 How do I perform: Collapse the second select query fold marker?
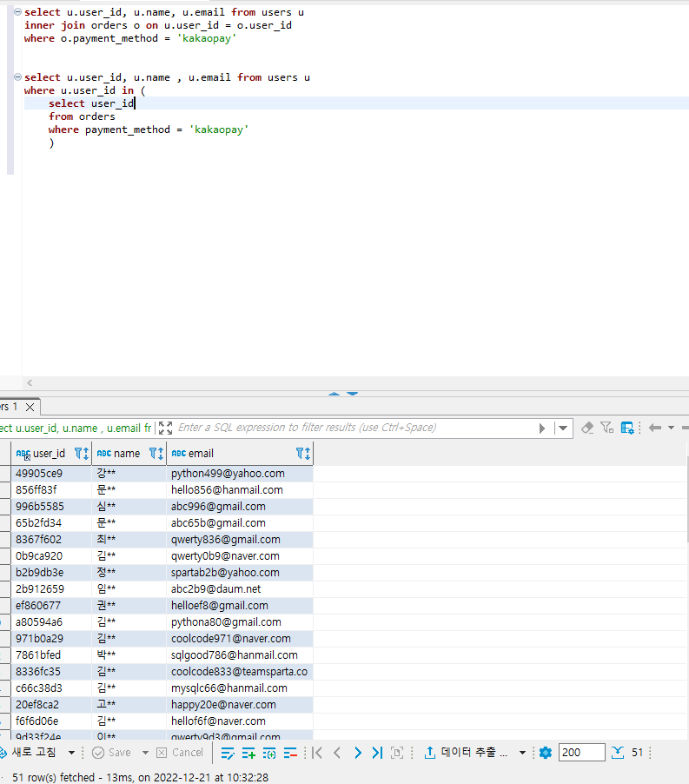(18, 77)
